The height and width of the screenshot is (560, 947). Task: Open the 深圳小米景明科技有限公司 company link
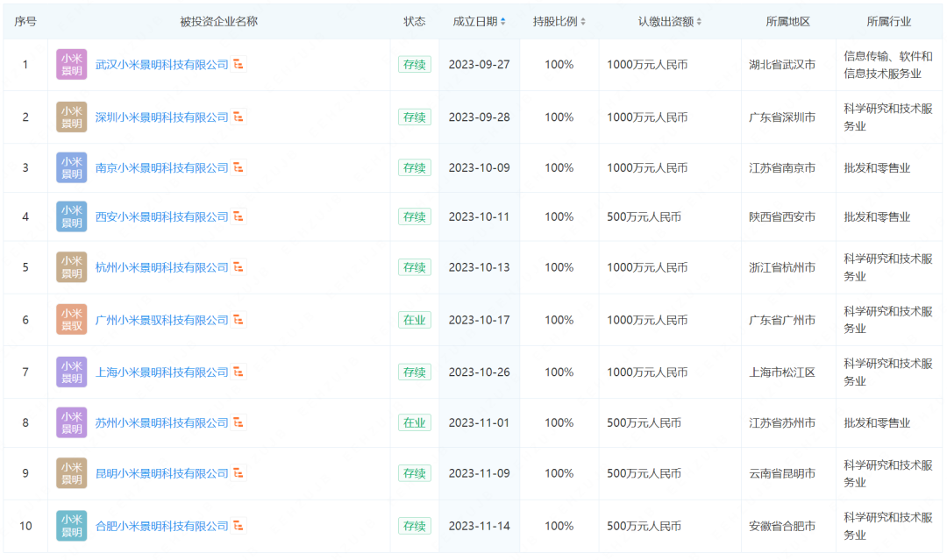(x=162, y=117)
